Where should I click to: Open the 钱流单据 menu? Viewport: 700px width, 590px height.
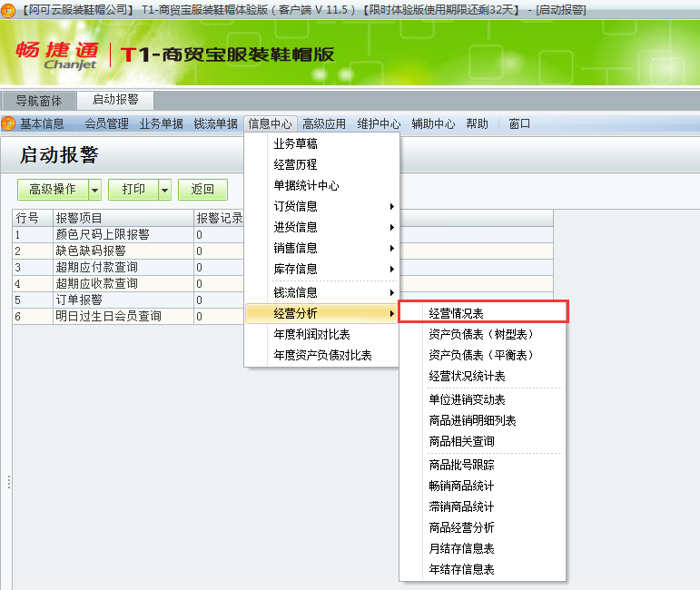point(215,123)
